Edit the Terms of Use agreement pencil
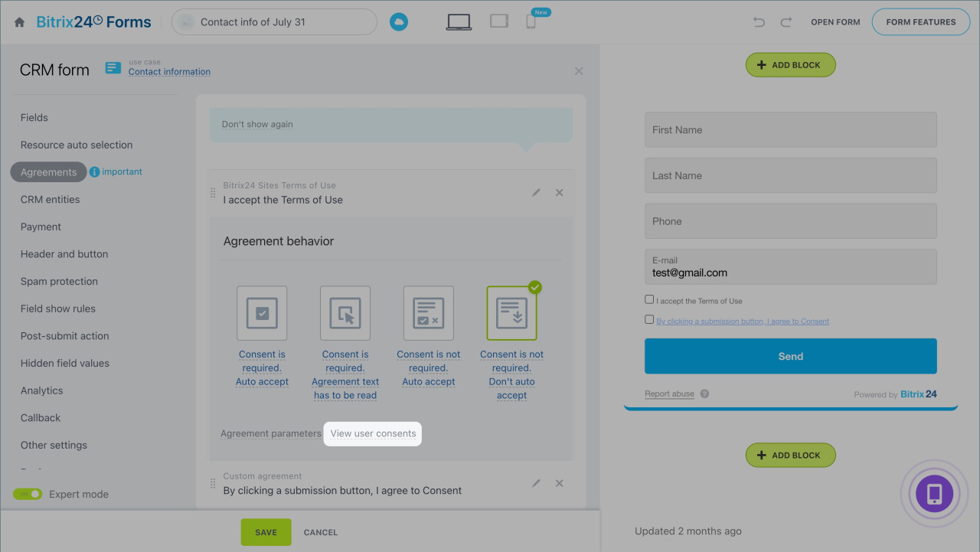Viewport: 980px width, 552px height. [x=536, y=193]
